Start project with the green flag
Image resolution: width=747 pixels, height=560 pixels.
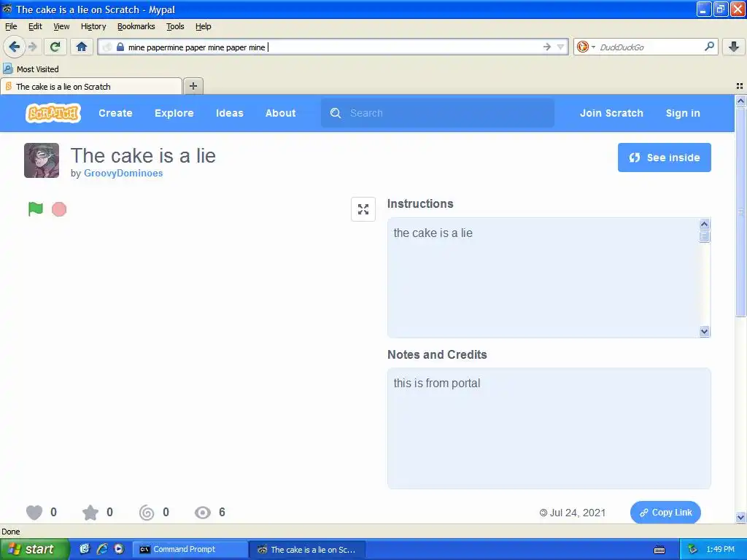point(35,209)
